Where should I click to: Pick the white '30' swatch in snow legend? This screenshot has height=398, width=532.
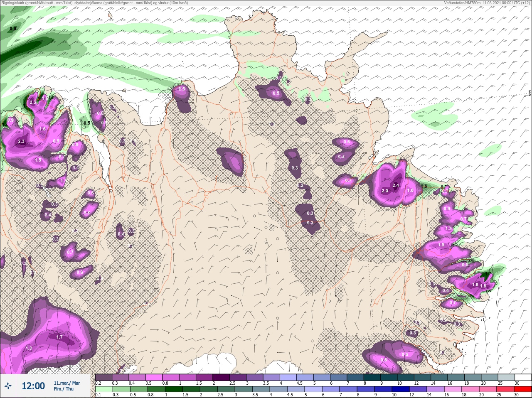point(522,377)
